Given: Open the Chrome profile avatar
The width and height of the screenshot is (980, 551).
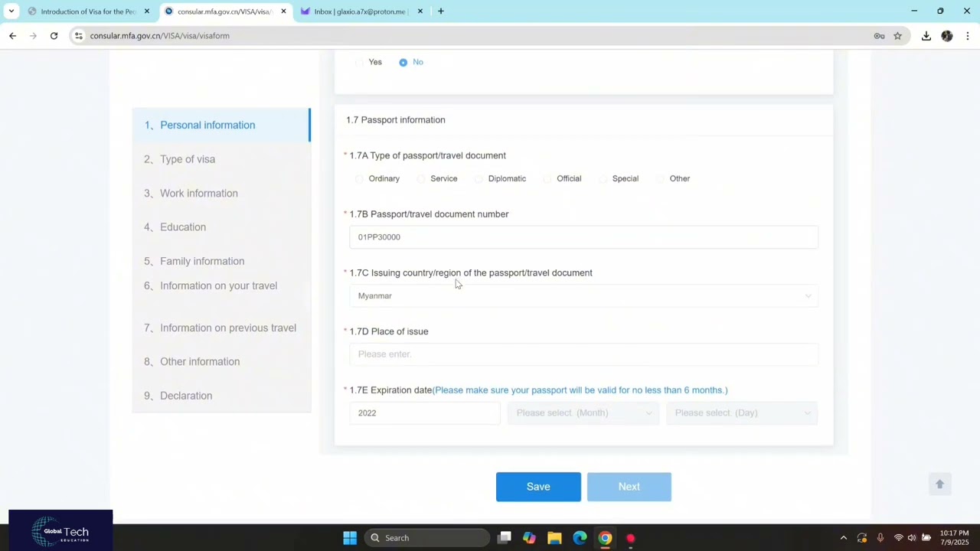Looking at the screenshot, I should click(947, 36).
